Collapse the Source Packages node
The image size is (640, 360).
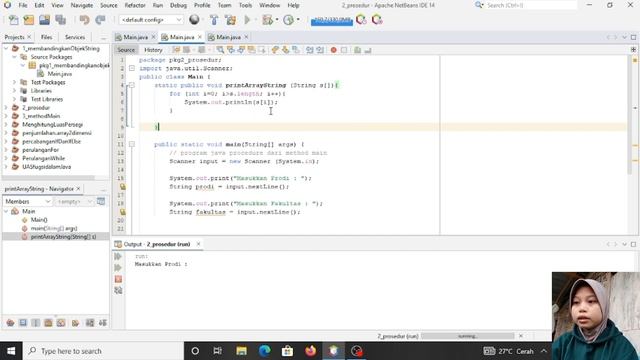pos(14,57)
